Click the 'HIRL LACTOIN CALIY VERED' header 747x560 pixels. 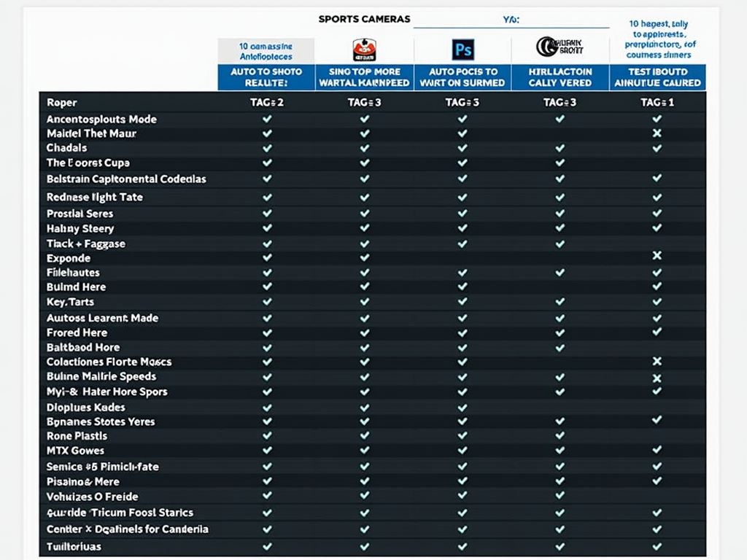point(560,77)
